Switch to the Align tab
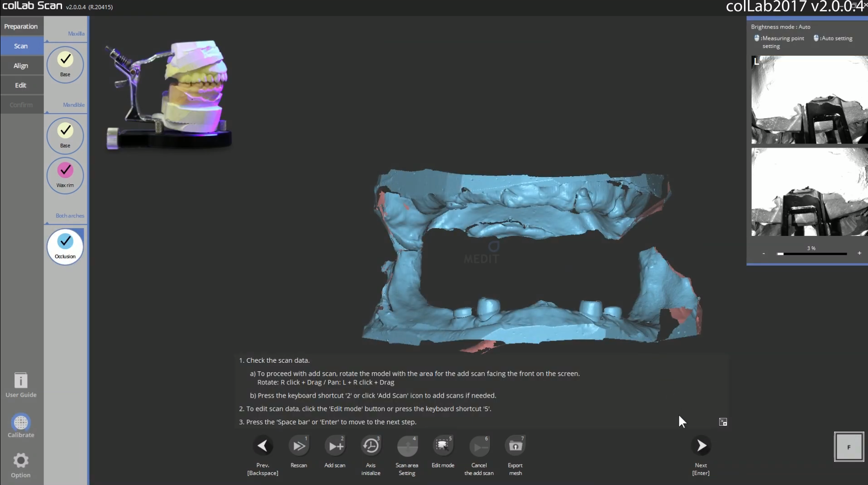This screenshot has width=868, height=485. point(22,66)
